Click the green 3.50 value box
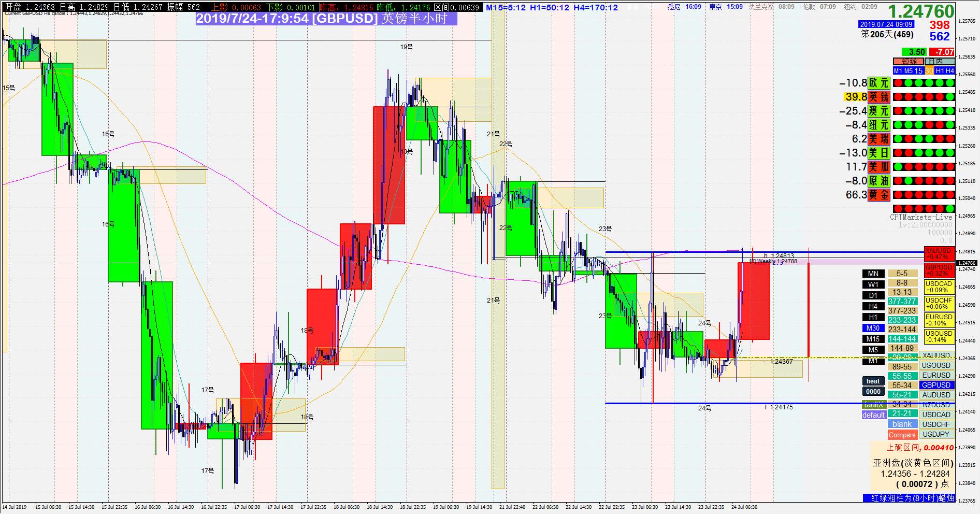Image resolution: width=980 pixels, height=514 pixels. tap(914, 52)
